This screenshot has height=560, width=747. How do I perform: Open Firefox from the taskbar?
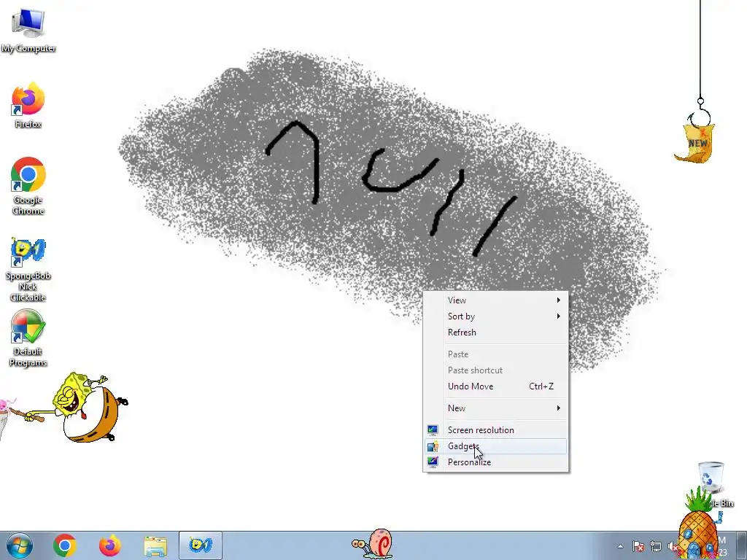pyautogui.click(x=110, y=545)
